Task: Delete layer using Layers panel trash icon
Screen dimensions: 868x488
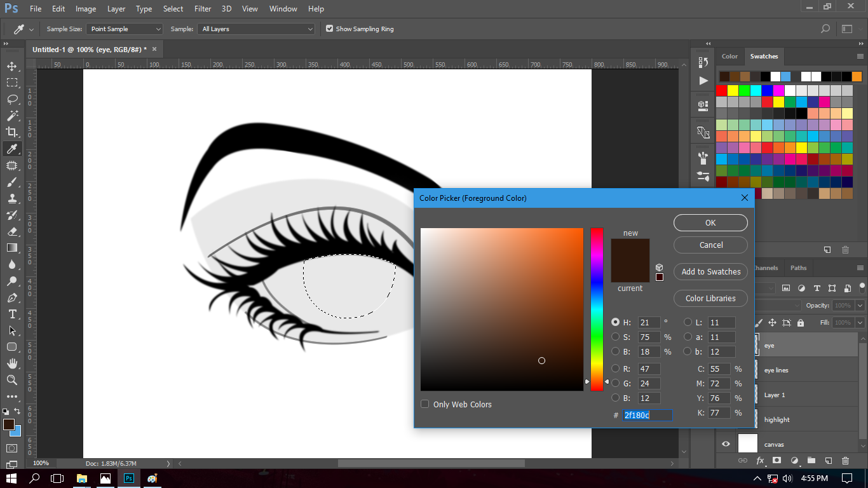Action: [x=845, y=461]
